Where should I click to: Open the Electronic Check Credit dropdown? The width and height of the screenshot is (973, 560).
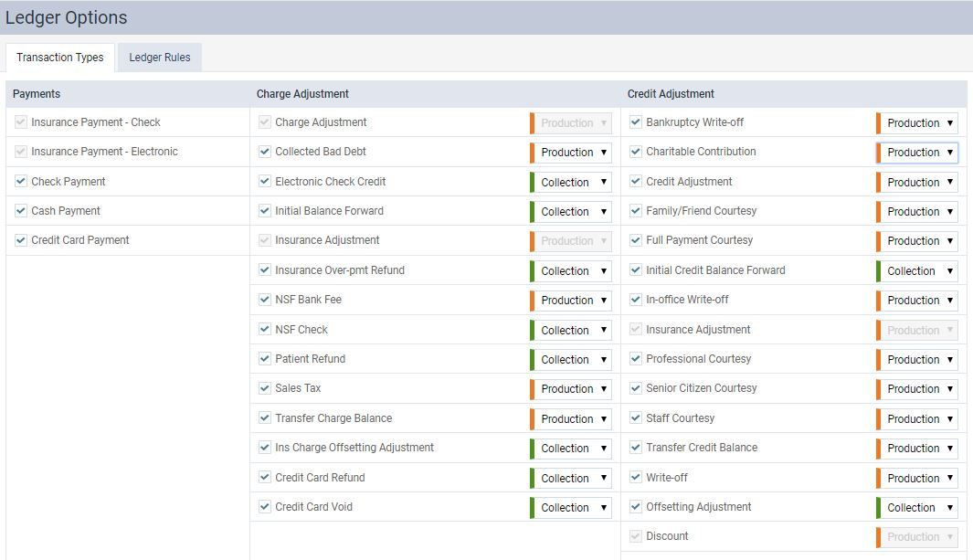click(573, 183)
